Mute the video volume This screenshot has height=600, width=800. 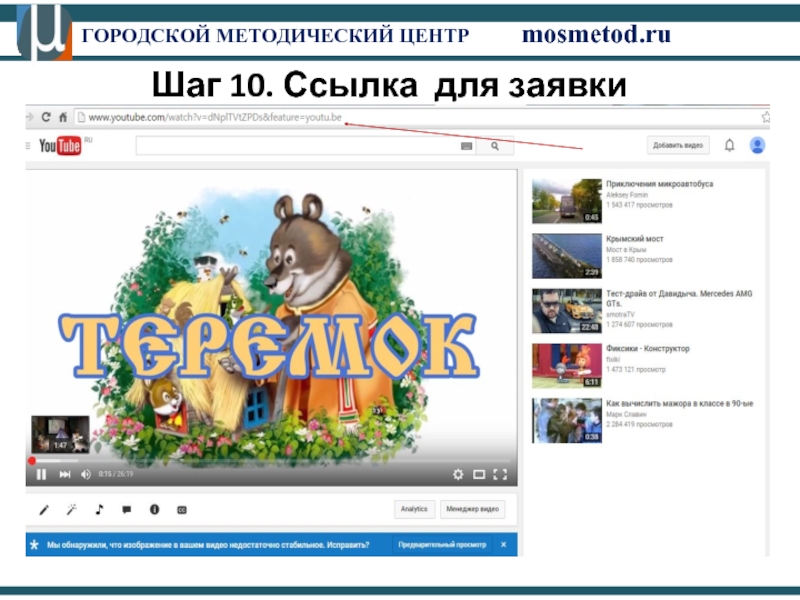(x=86, y=474)
